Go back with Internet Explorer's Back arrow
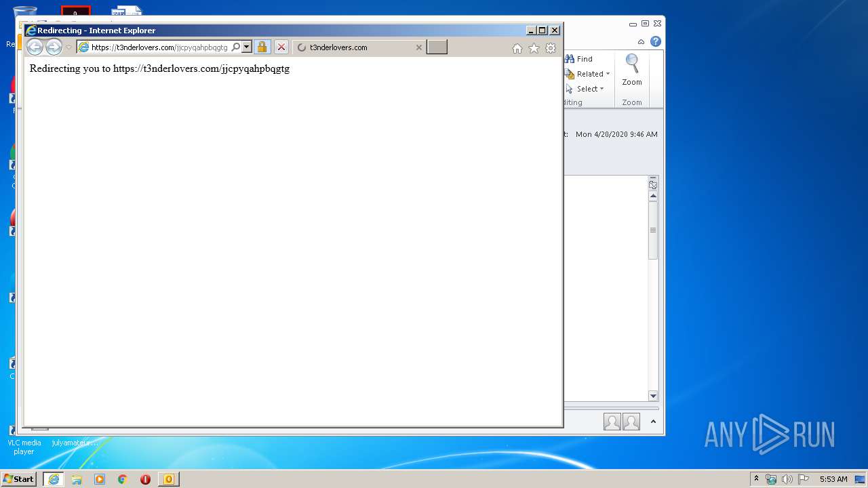 (35, 47)
